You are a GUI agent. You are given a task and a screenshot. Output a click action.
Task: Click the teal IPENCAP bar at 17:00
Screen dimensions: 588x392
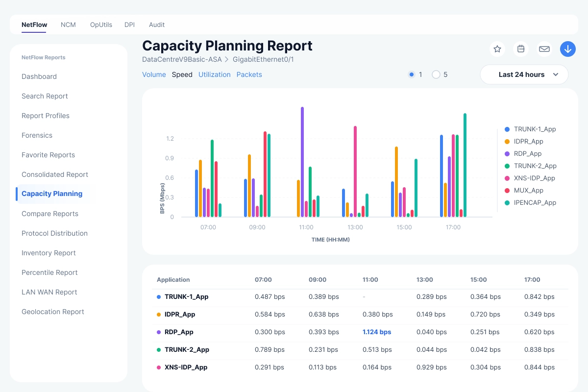(465, 165)
